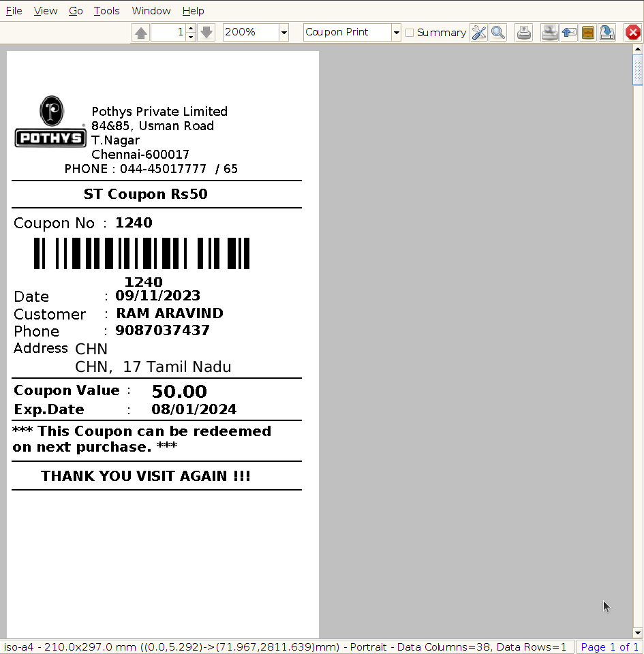Image resolution: width=644 pixels, height=654 pixels.
Task: Go to next page with down arrow
Action: coord(206,33)
